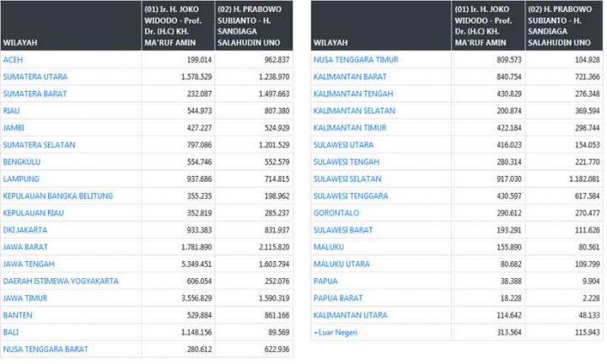Open the ACEH region link
The height and width of the screenshot is (364, 607).
pos(13,60)
